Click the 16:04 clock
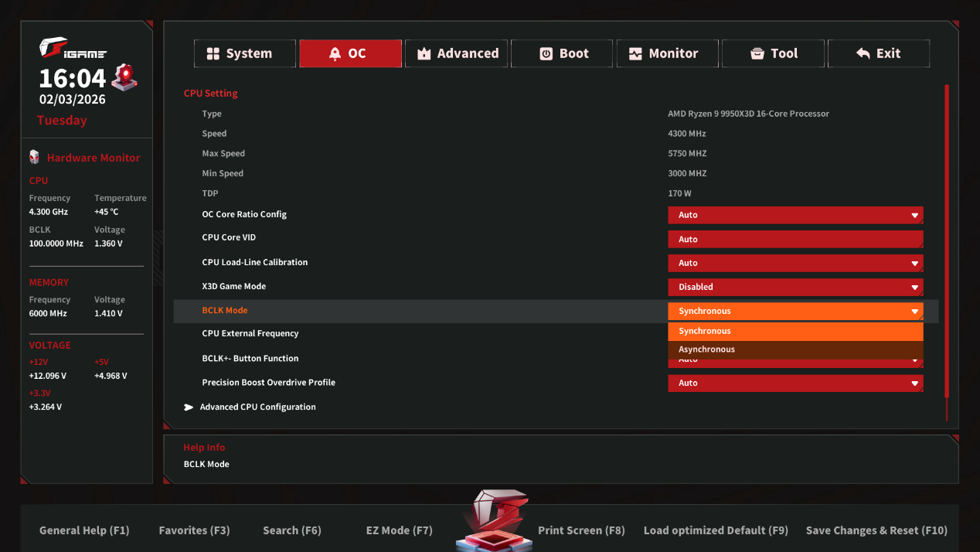Viewport: 980px width, 552px height. [73, 78]
